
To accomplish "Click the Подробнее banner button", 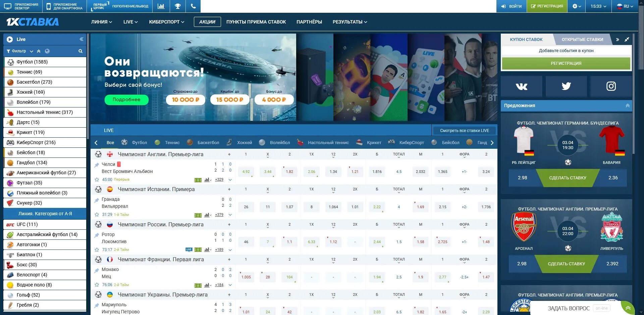I will tap(126, 100).
